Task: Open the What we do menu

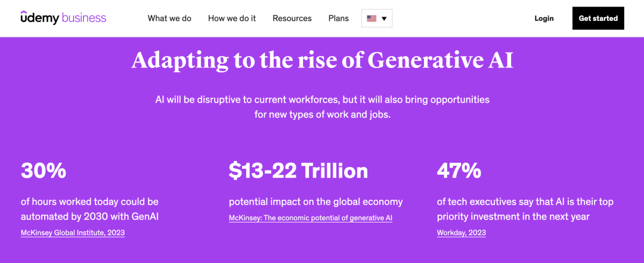Action: pyautogui.click(x=169, y=18)
